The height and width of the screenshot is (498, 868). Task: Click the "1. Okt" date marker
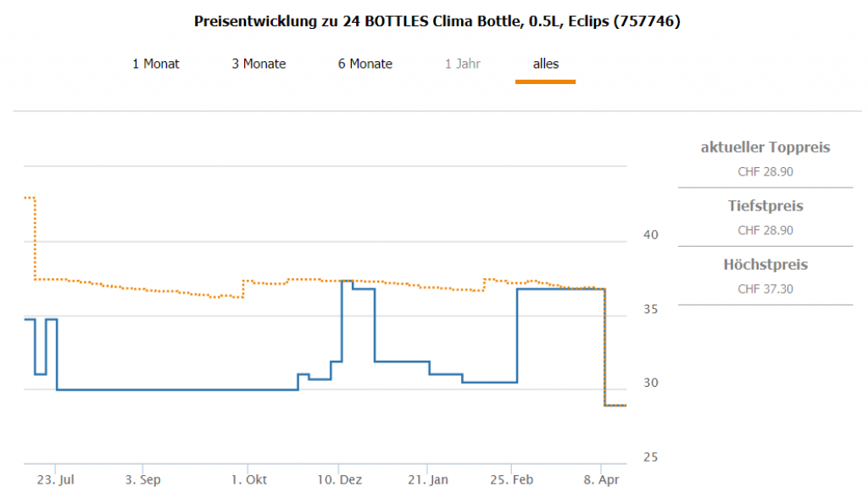tap(248, 479)
